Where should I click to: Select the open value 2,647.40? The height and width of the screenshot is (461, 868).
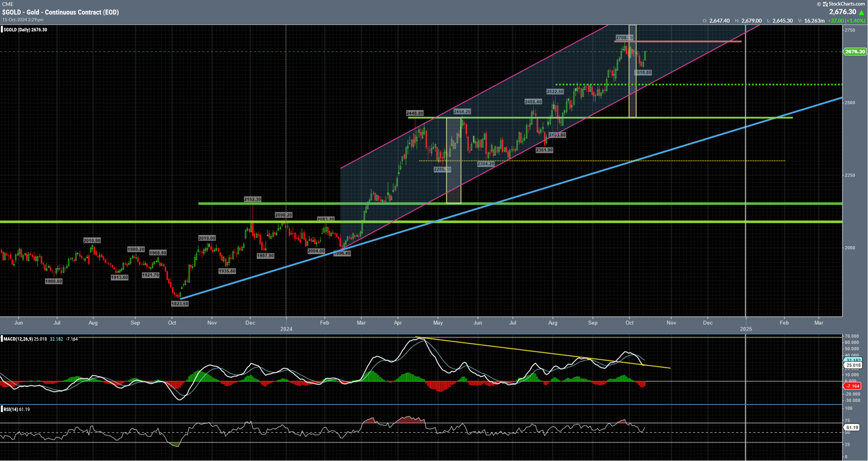[719, 21]
